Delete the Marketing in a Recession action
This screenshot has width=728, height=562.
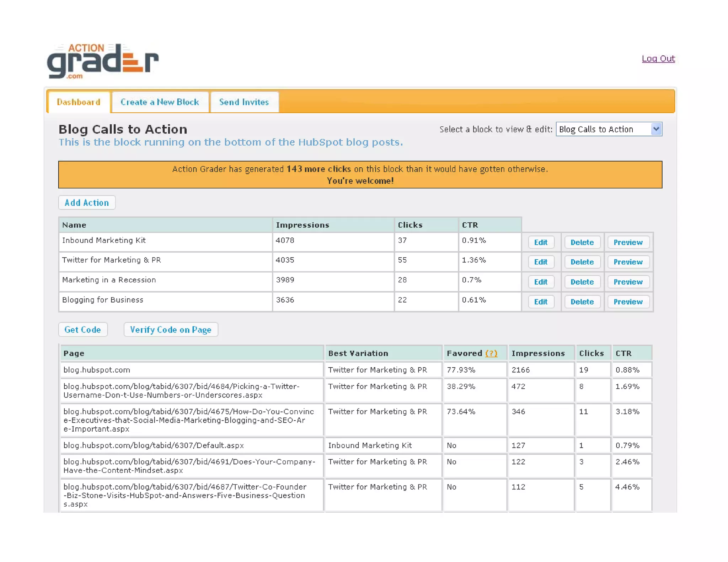(x=582, y=282)
